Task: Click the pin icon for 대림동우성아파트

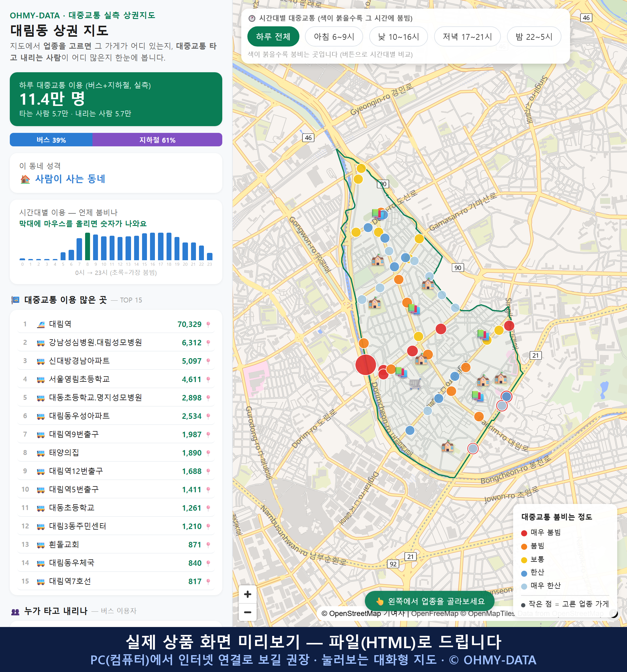Action: tap(208, 416)
